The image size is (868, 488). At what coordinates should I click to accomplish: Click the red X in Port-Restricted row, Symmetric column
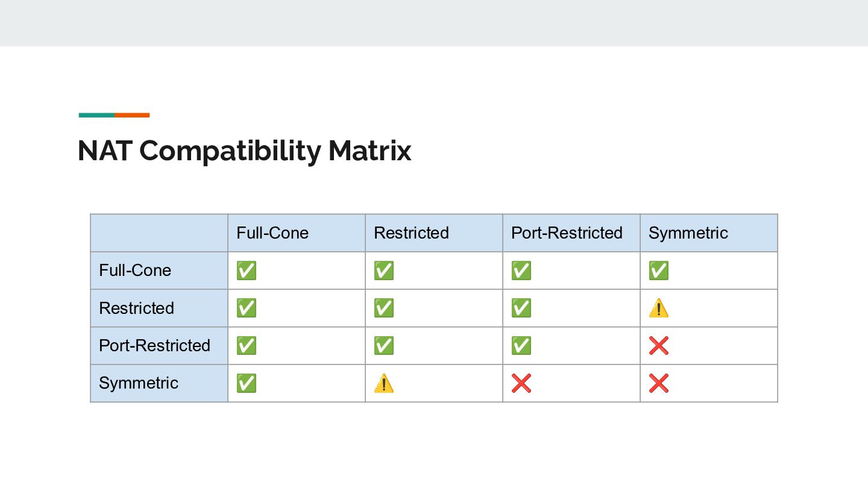[x=658, y=346]
